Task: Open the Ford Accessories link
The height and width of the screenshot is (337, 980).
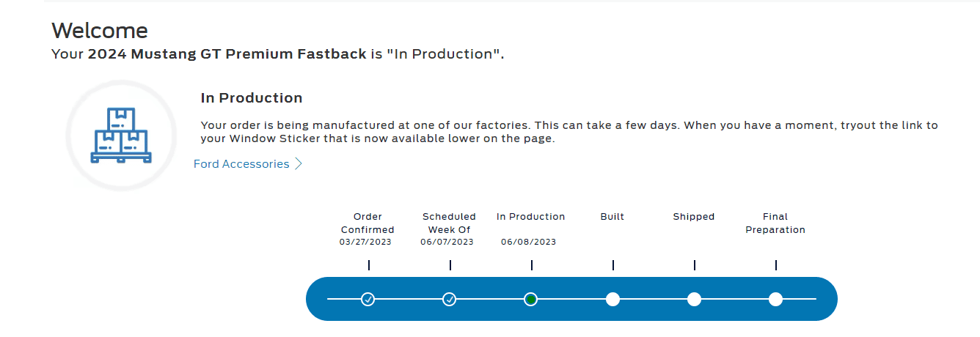Action: 241,164
